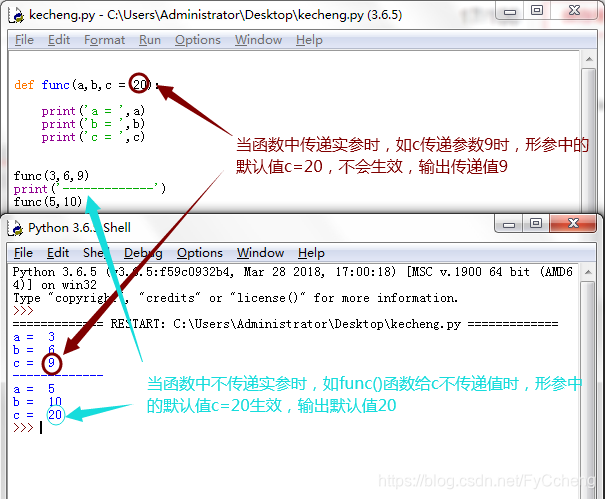The width and height of the screenshot is (605, 499).
Task: Open Edit menu in kecheng.py editor window
Action: click(59, 40)
